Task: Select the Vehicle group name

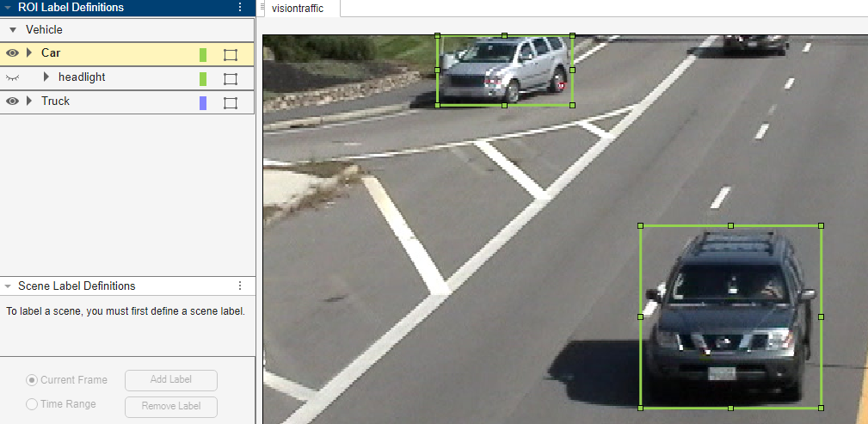Action: coord(44,30)
